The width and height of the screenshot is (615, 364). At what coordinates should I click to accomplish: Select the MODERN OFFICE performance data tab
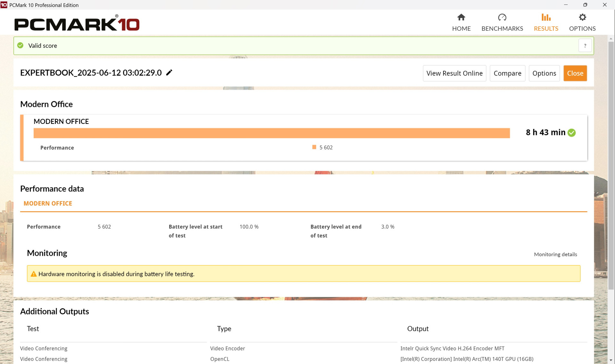(48, 204)
